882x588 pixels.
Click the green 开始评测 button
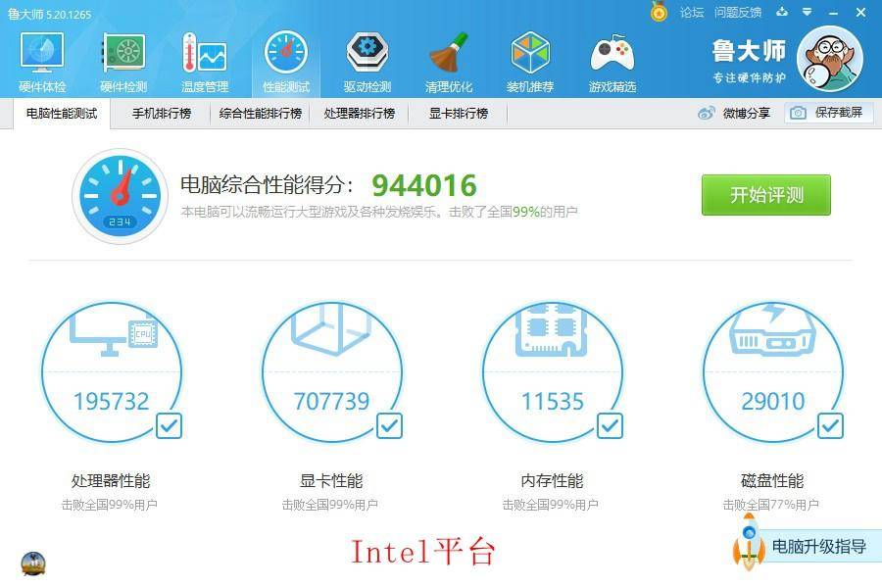(x=766, y=195)
